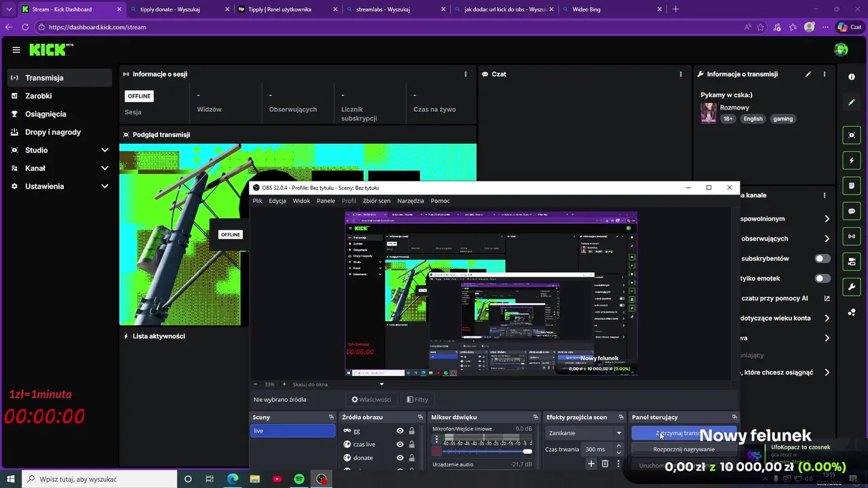Screen dimensions: 868x488
Task: Toggle lock on gg source
Action: pos(412,431)
